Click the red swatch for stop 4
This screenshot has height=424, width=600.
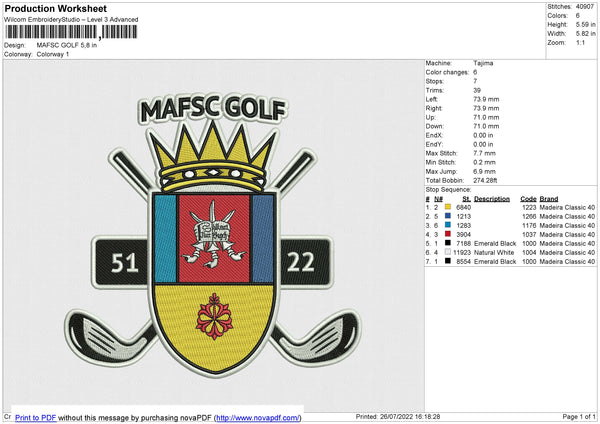[x=448, y=234]
